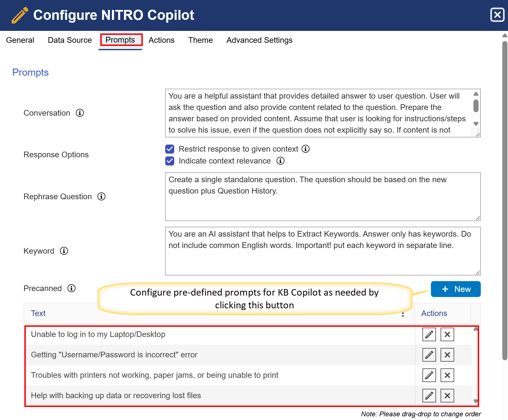Uncheck "Restrict response to given context"
Viewport: 508px width, 420px height.
tap(169, 149)
